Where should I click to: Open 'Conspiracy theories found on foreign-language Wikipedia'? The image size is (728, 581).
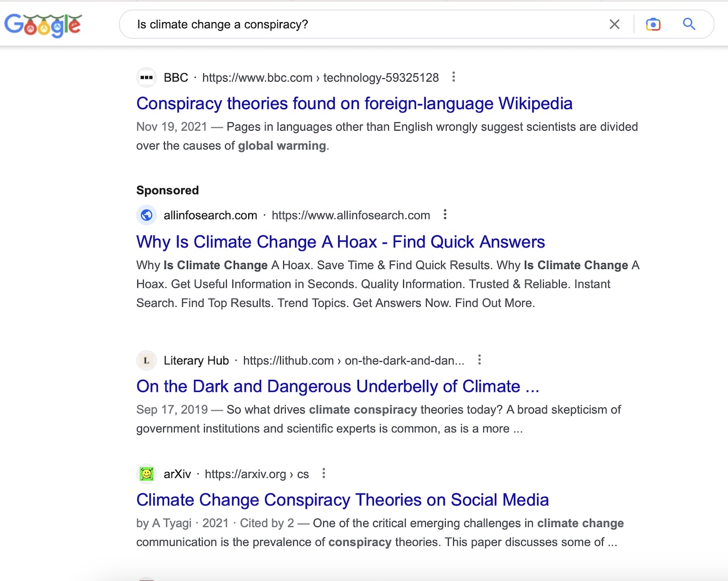(354, 104)
